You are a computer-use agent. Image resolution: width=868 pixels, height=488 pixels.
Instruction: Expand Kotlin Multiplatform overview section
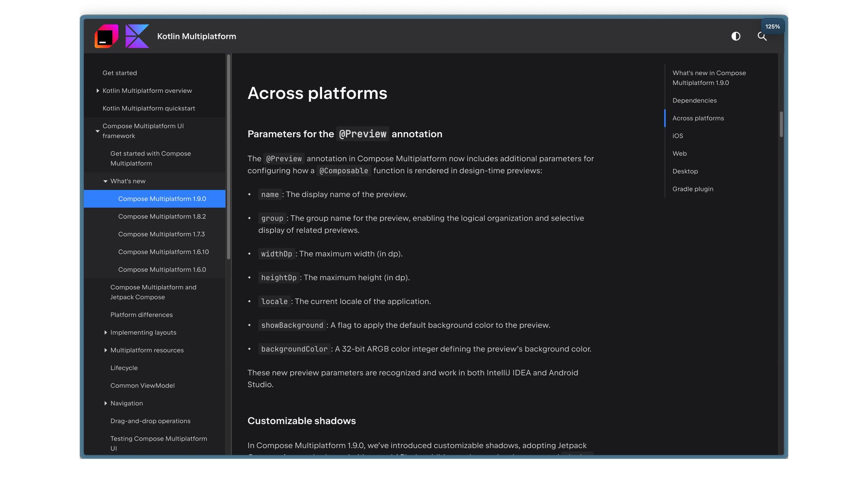pyautogui.click(x=98, y=91)
